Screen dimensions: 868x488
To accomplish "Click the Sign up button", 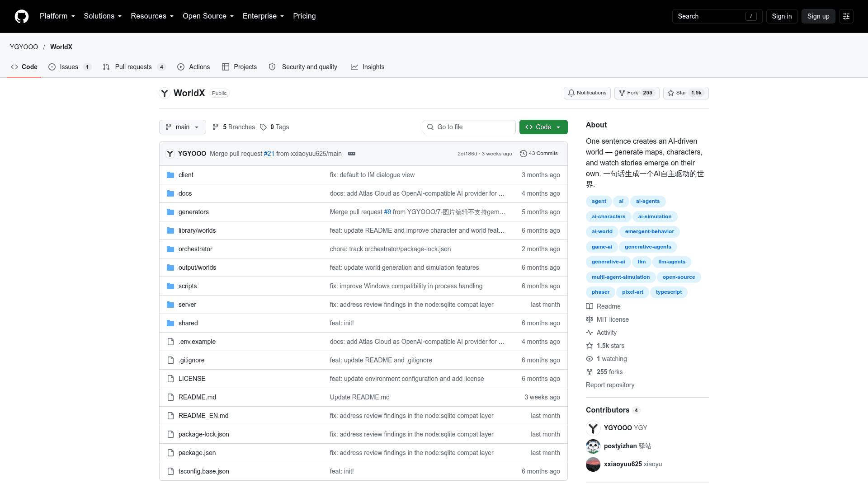I will (818, 16).
